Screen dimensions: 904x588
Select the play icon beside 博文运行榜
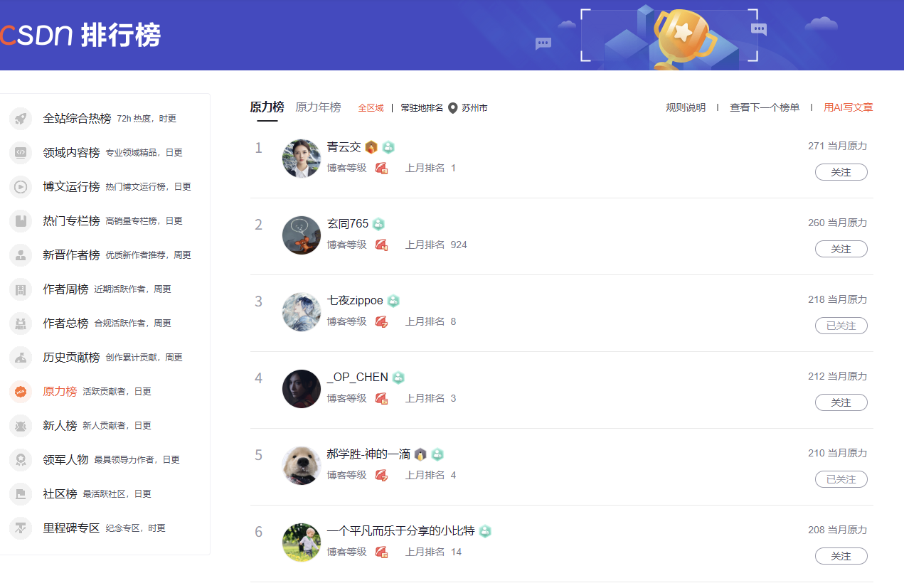click(21, 187)
